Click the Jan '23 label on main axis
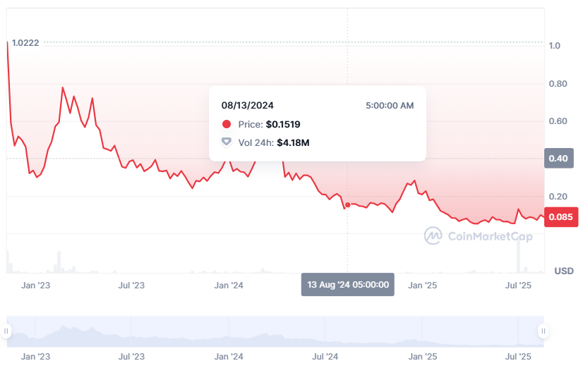 click(35, 286)
